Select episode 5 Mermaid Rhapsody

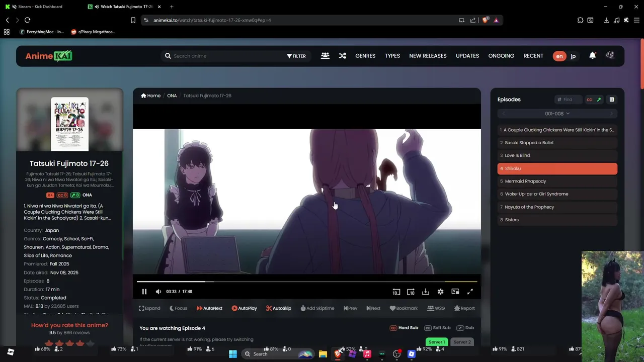(x=557, y=181)
